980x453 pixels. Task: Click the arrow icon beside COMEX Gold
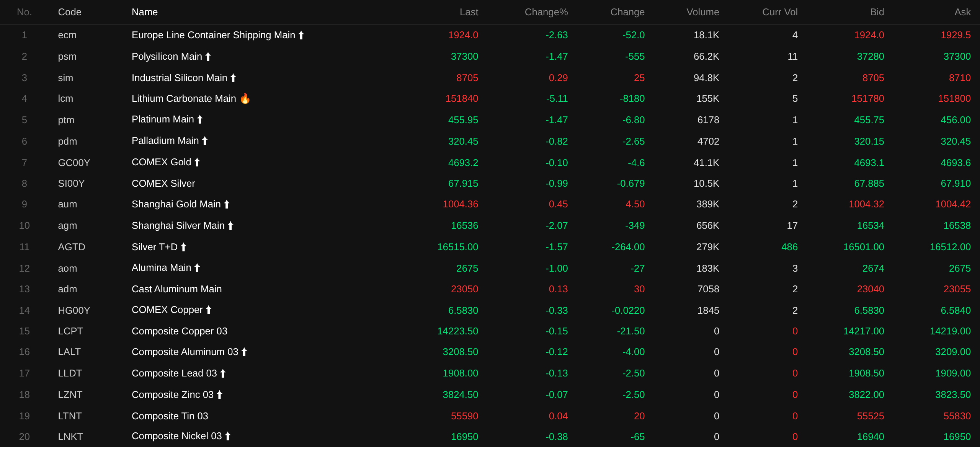pos(197,162)
